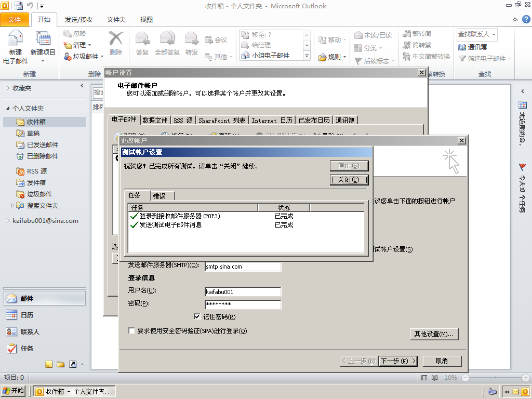Click the Reply All (全部答复) icon
This screenshot has width=532, height=399.
(167, 38)
